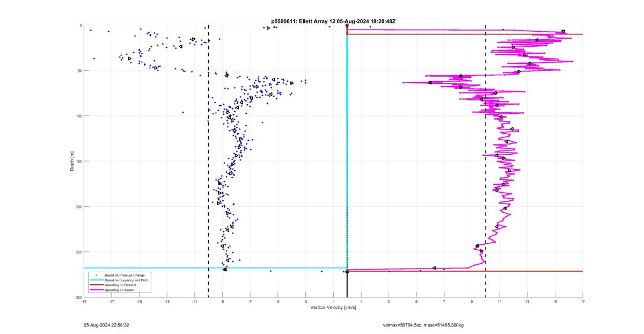Viewport: 644px width, 334px height.
Task: Click the x-axis tick label '13'
Action: click(x=528, y=301)
